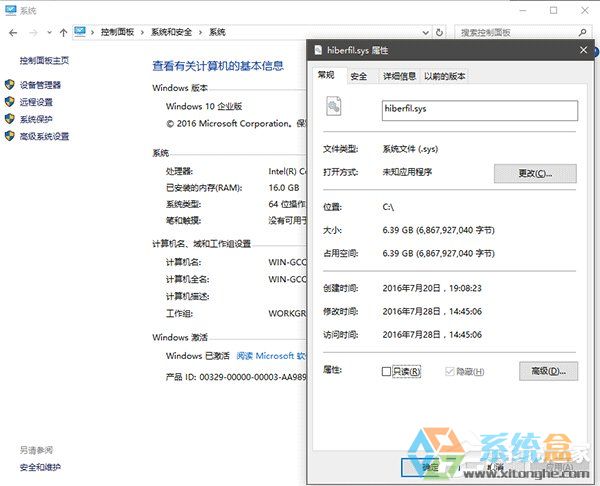Image resolution: width=600 pixels, height=486 pixels.
Task: Open 高级系统设置 link
Action: [44, 136]
